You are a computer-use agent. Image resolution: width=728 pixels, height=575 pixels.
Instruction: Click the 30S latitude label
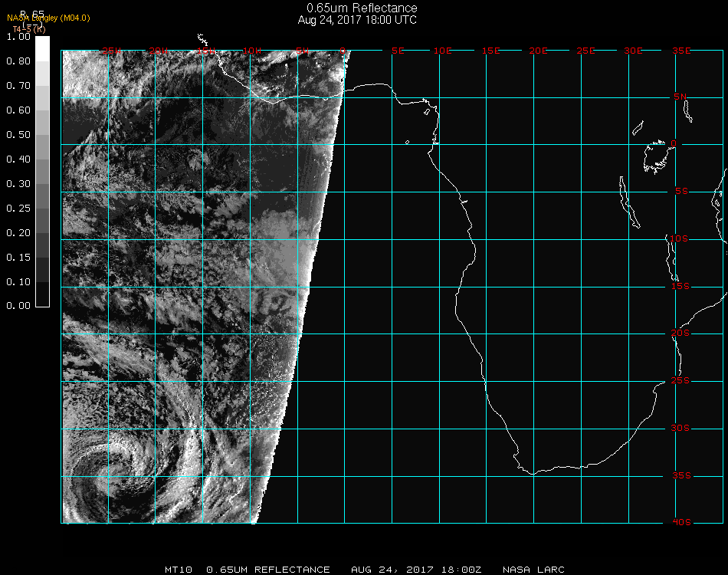click(x=680, y=429)
